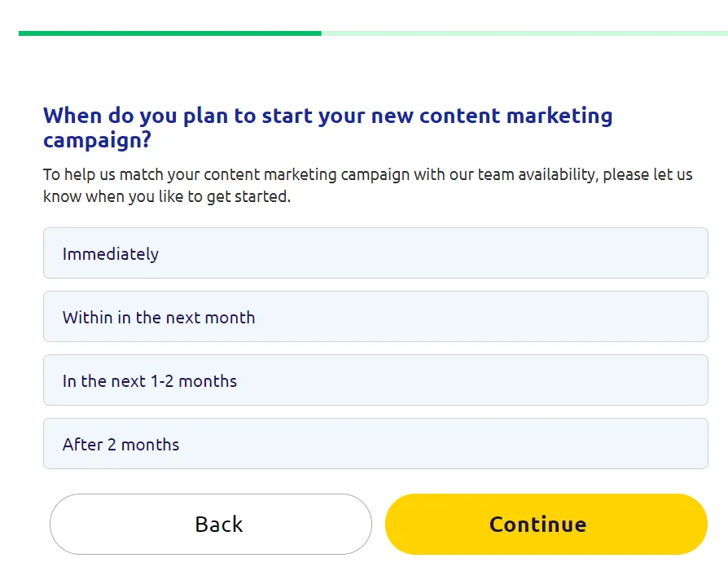This screenshot has width=728, height=571.
Task: Click "know when you like to get started" line
Action: tap(167, 196)
